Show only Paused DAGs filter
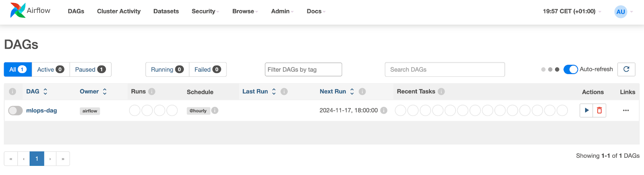644x175 pixels. 90,69
